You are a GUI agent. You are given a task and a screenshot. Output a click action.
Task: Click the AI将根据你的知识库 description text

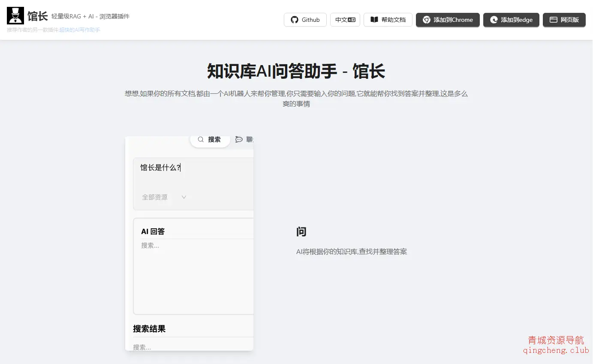(351, 252)
